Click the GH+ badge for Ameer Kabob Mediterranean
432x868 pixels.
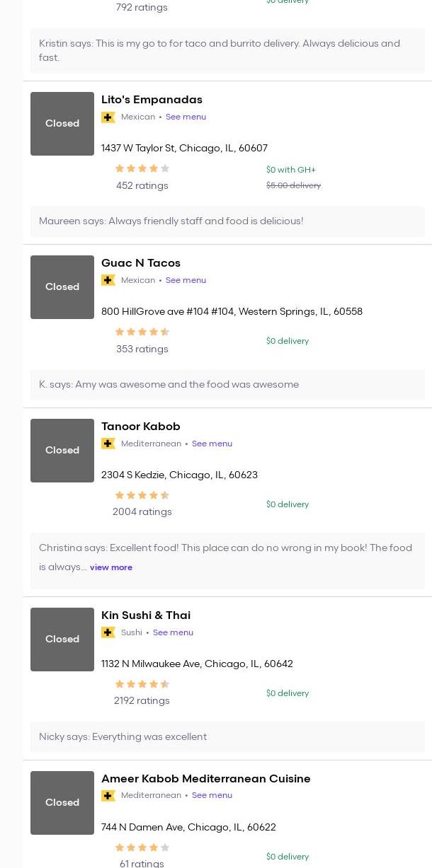108,796
